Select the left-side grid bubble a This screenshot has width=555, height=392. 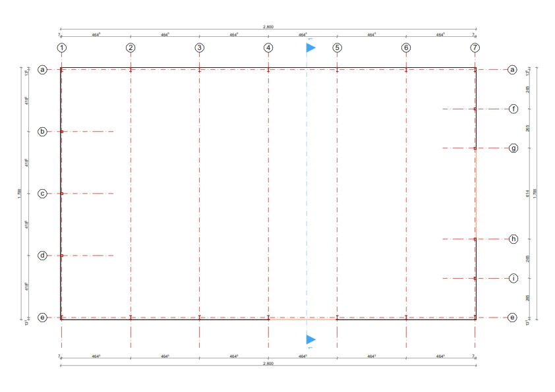(43, 69)
